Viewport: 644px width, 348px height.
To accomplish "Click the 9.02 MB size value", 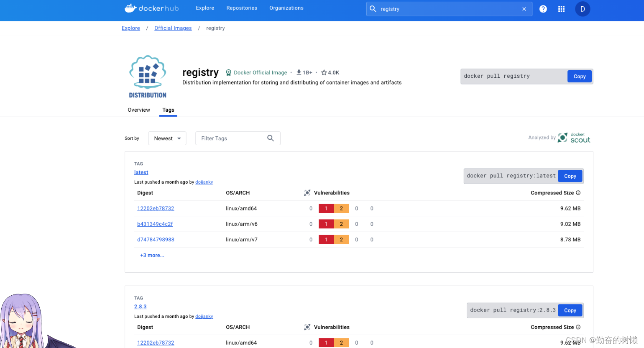I will click(x=570, y=224).
